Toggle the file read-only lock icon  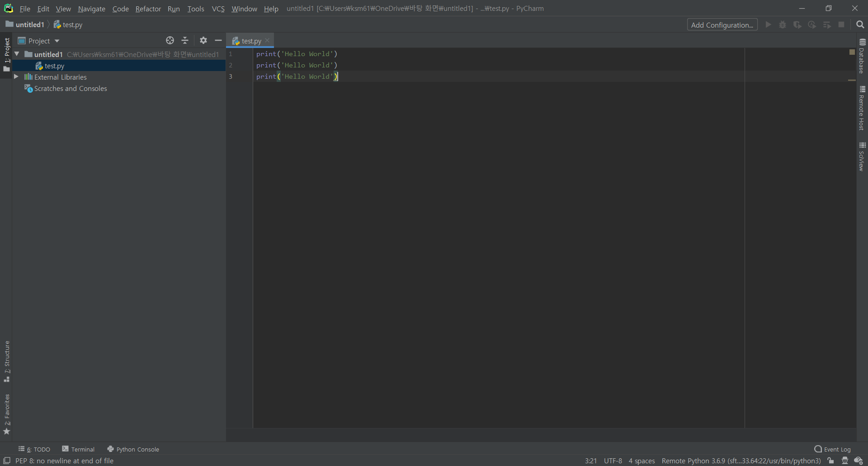(x=831, y=461)
